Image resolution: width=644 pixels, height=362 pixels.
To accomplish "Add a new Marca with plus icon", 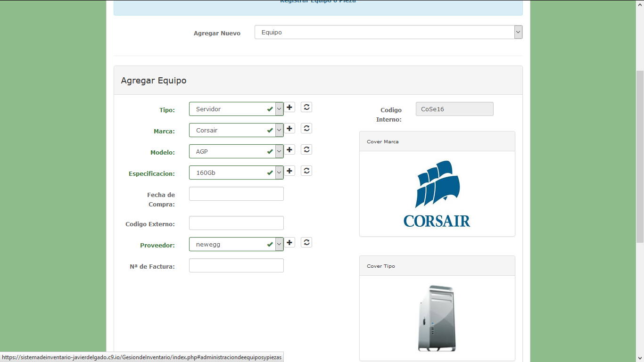I will click(289, 128).
